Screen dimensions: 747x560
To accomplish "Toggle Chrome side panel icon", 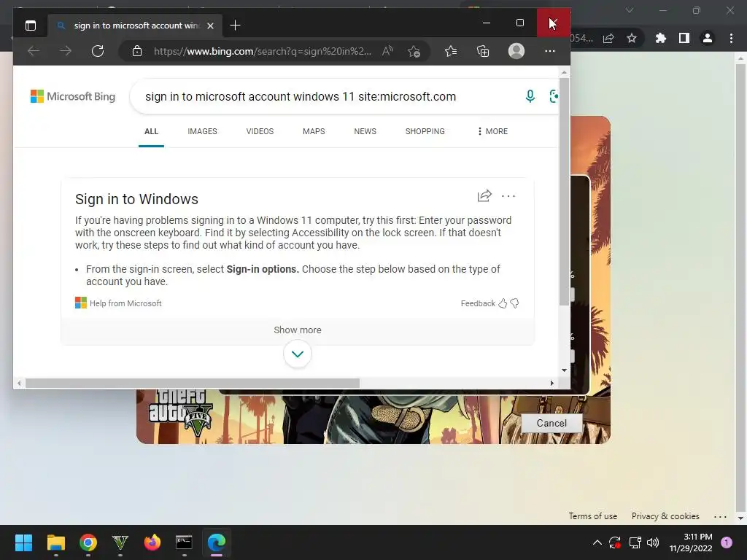I will [684, 38].
